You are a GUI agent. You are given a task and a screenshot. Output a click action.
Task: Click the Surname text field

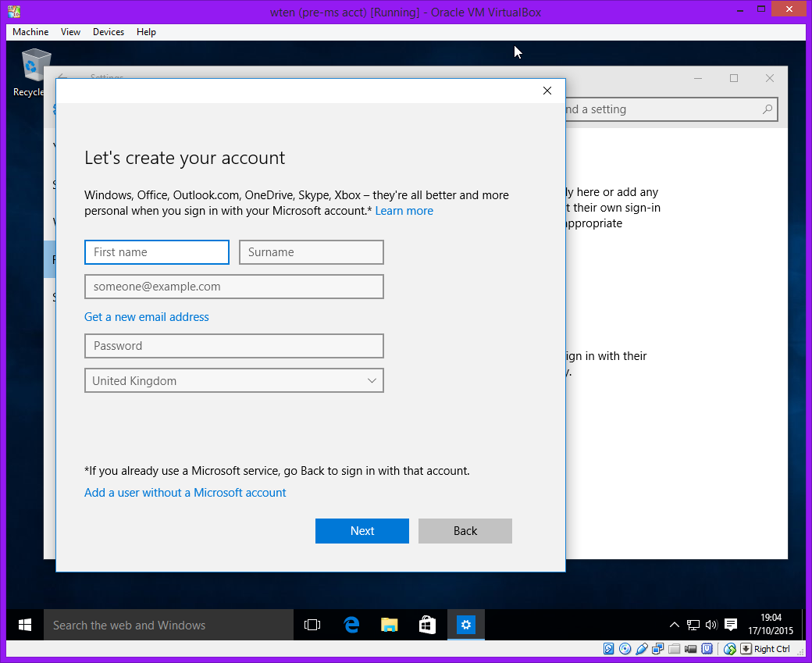(x=311, y=252)
